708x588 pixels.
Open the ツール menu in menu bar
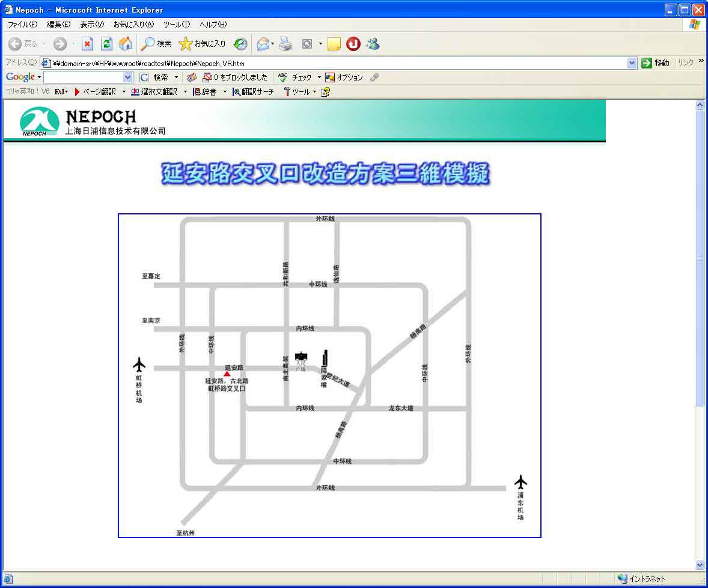pos(176,25)
